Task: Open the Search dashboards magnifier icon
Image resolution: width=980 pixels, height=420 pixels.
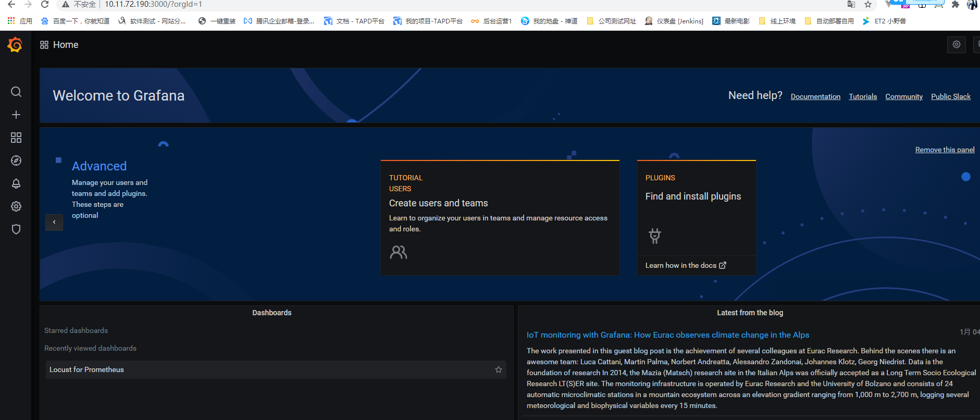Action: point(16,92)
